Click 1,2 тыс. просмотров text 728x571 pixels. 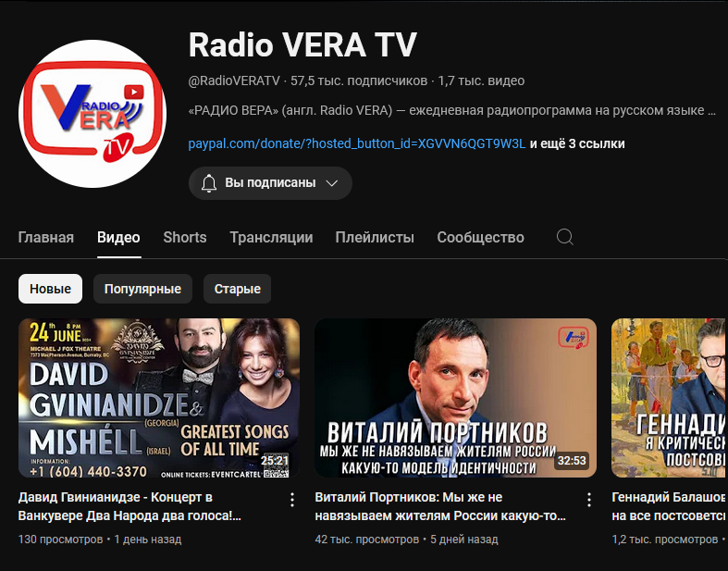pos(664,540)
